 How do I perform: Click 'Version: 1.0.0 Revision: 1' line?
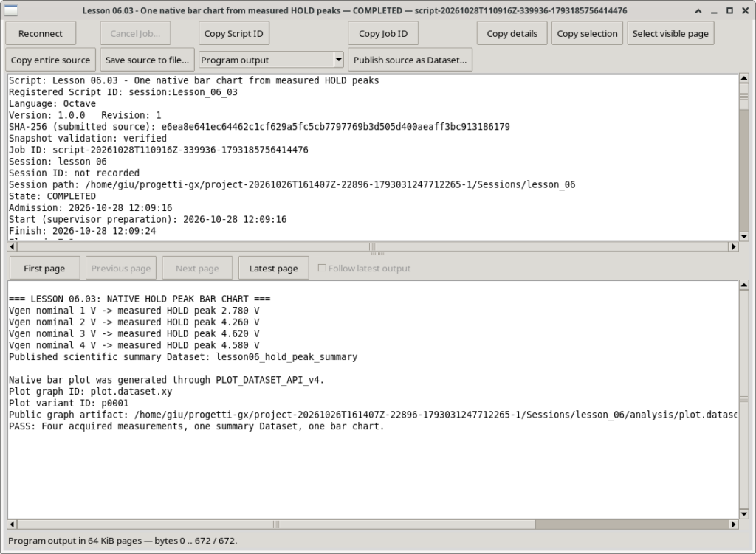coord(85,115)
